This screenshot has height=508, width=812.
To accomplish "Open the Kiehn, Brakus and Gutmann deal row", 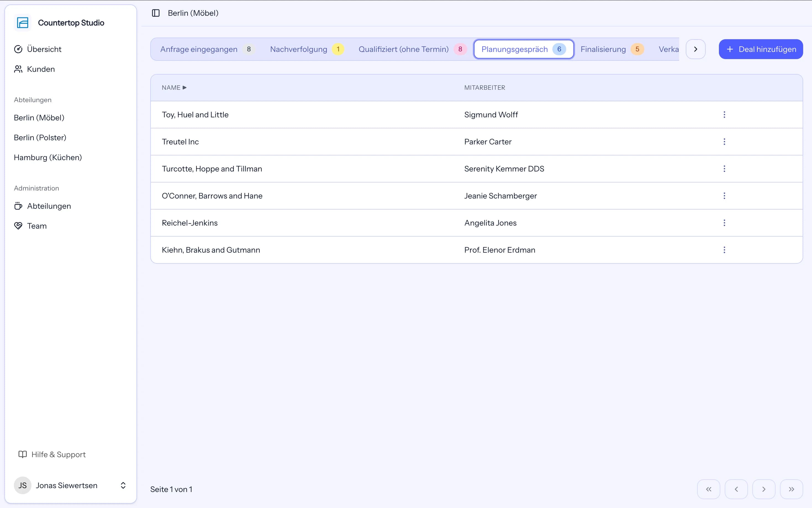I will (x=476, y=250).
